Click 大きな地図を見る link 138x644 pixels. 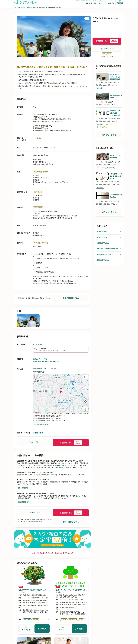click(x=39, y=372)
